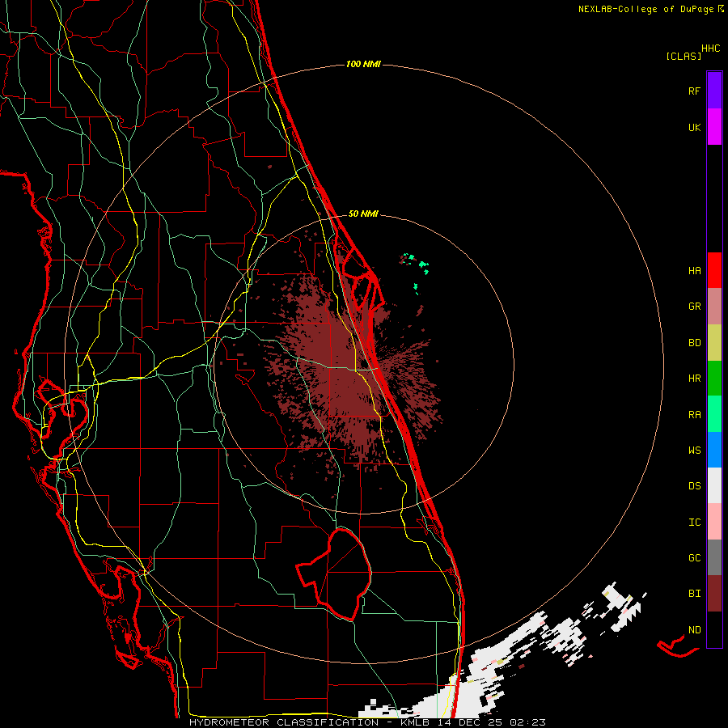
Task: Click the "UK" legend label
Action: tap(694, 128)
